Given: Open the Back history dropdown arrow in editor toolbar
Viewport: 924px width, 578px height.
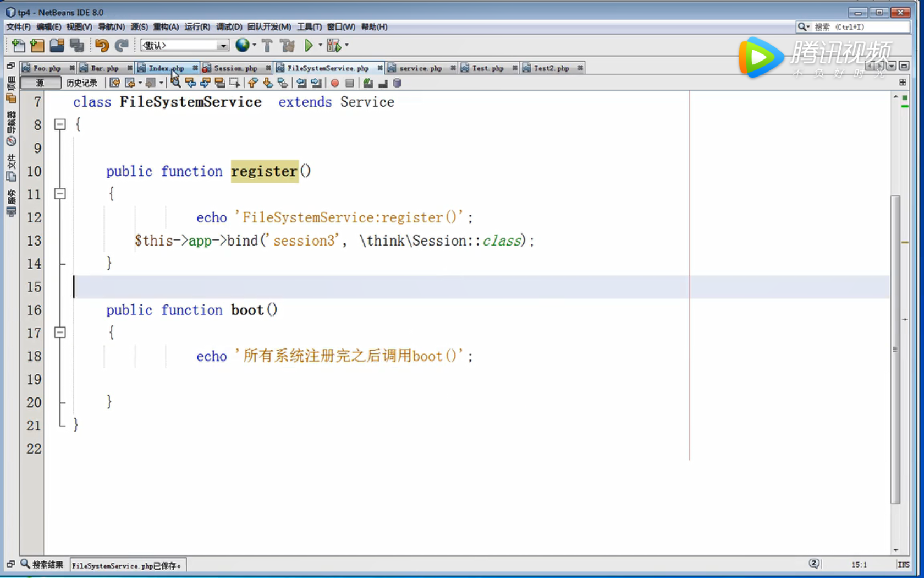Looking at the screenshot, I should [x=140, y=83].
